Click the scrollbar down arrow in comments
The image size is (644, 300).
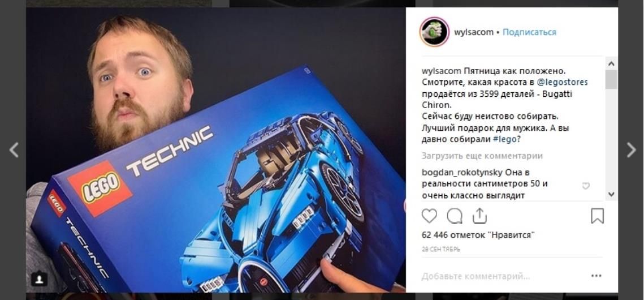(611, 194)
